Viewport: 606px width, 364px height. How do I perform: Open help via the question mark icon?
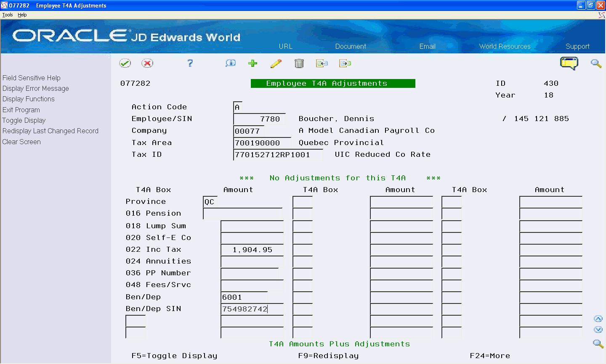[x=190, y=63]
